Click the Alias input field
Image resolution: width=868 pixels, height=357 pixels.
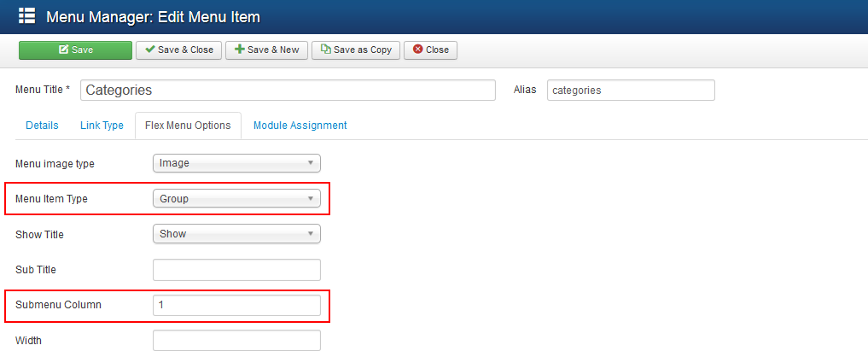pyautogui.click(x=631, y=91)
